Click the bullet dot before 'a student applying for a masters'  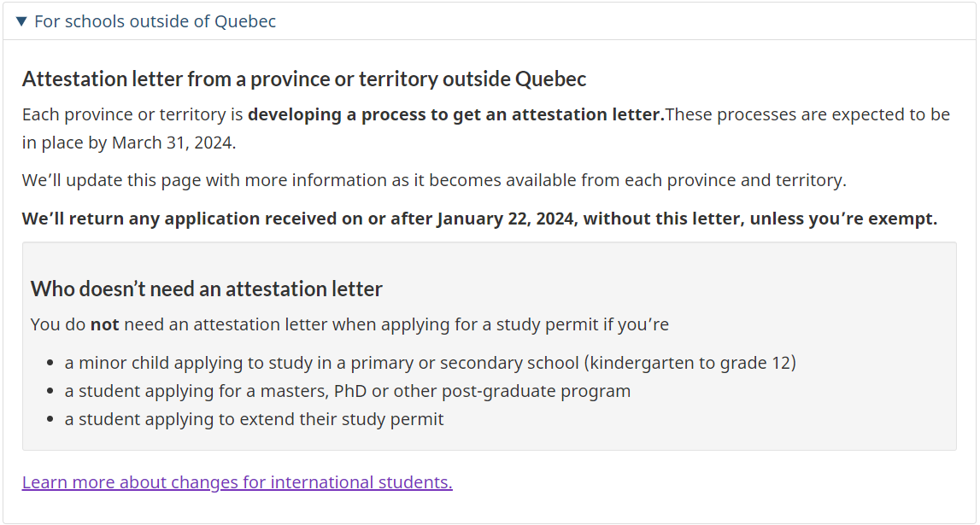tap(50, 392)
